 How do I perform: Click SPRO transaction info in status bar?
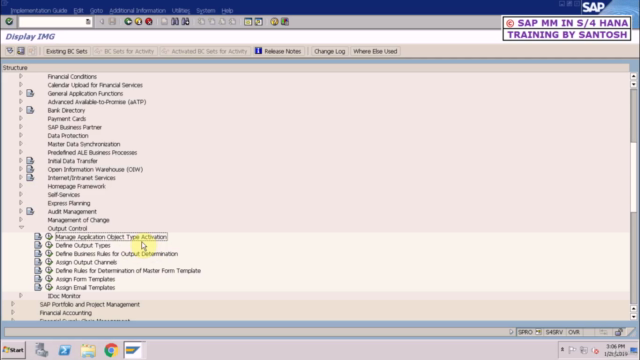point(525,332)
